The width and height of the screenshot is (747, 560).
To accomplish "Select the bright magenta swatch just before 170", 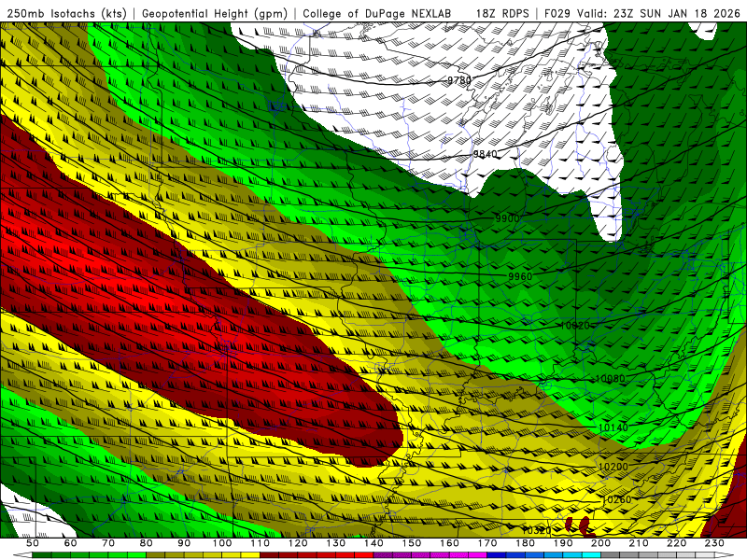I will tap(477, 555).
